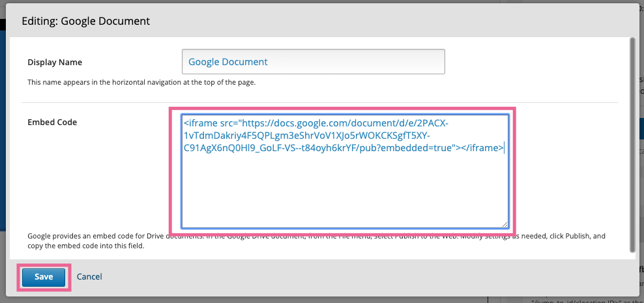Click the dialog's vertical scrollbar

coord(632,145)
